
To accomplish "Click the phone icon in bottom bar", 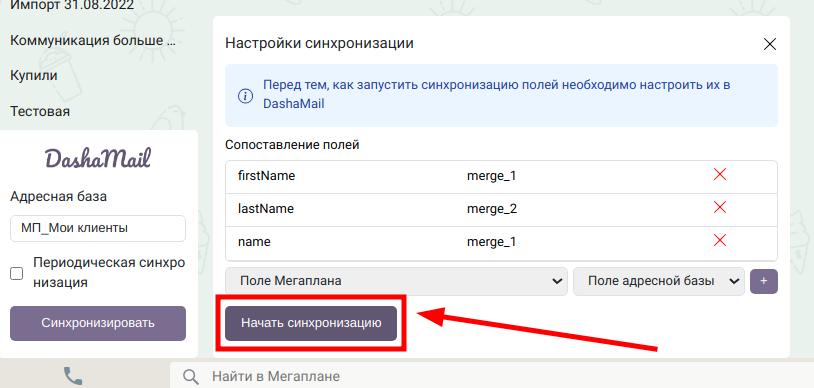I will (x=73, y=376).
